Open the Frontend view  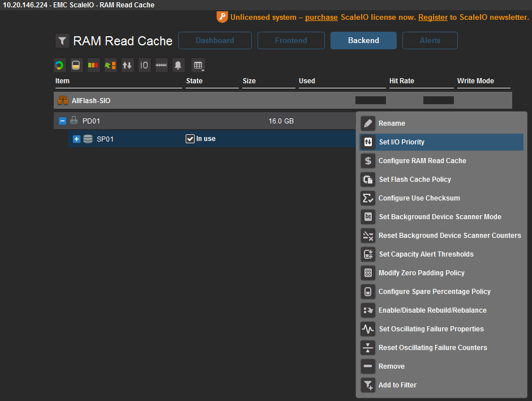coord(291,40)
